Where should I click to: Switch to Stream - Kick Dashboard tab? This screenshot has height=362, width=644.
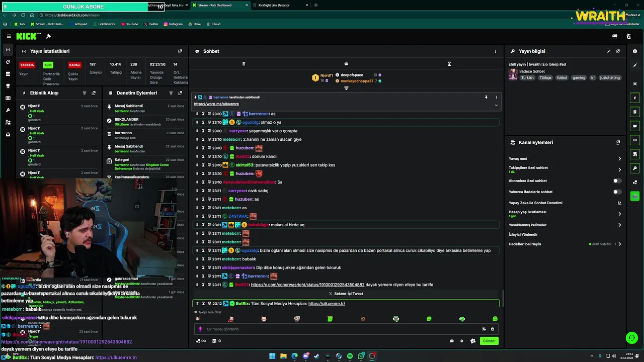pos(220,5)
